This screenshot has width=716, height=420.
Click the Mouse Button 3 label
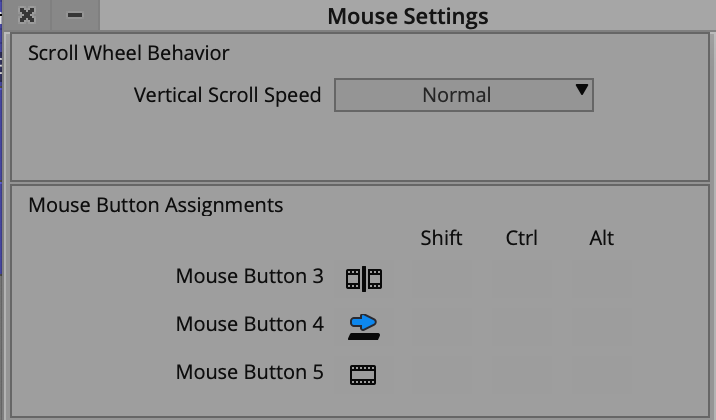(250, 276)
